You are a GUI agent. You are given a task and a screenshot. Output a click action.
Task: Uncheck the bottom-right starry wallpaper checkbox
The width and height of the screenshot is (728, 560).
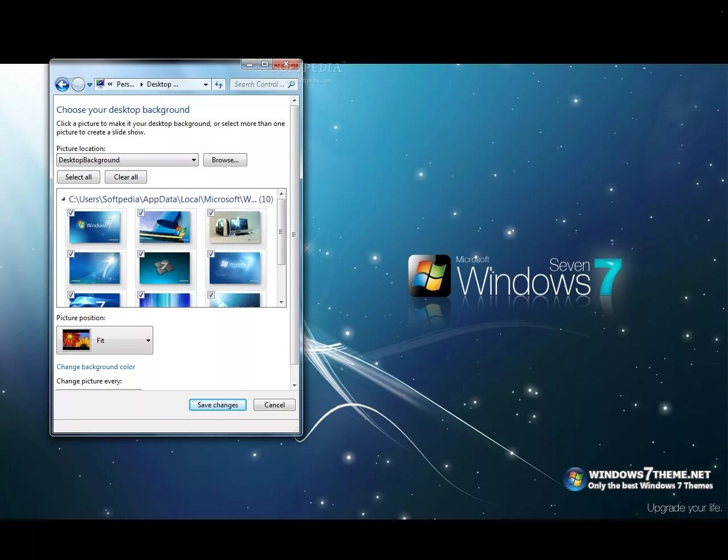point(211,295)
